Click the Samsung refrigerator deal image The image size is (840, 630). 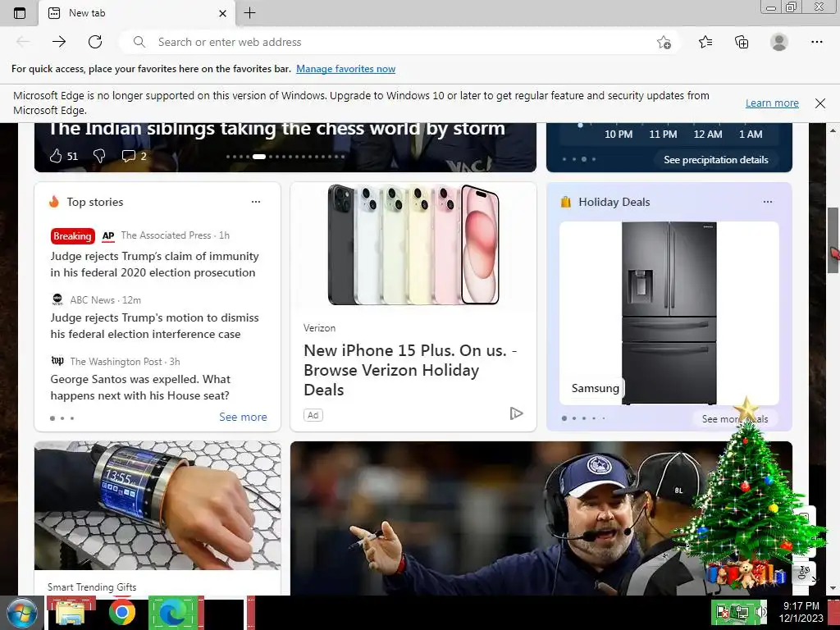pos(669,313)
